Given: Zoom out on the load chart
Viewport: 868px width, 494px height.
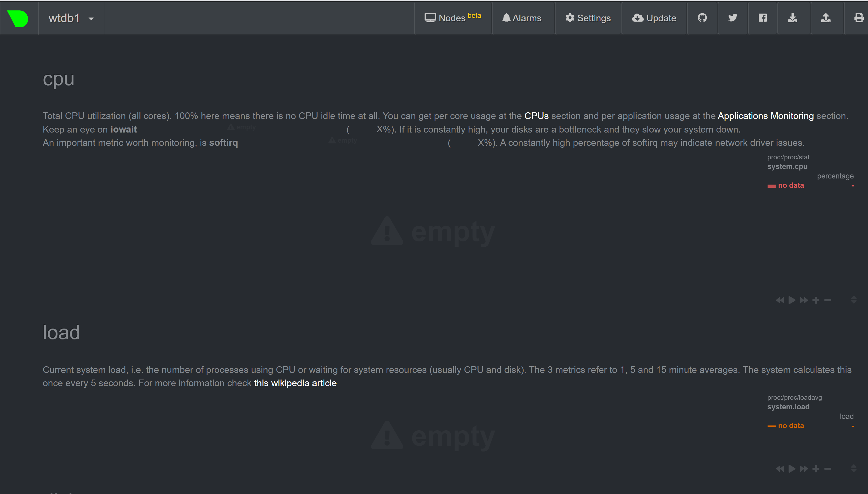Looking at the screenshot, I should (x=828, y=469).
